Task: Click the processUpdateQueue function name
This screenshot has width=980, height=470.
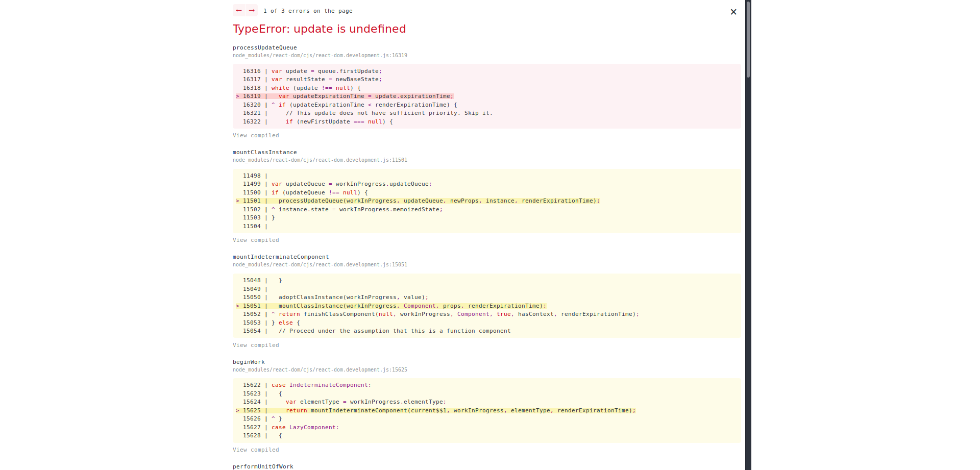Action: tap(265, 48)
